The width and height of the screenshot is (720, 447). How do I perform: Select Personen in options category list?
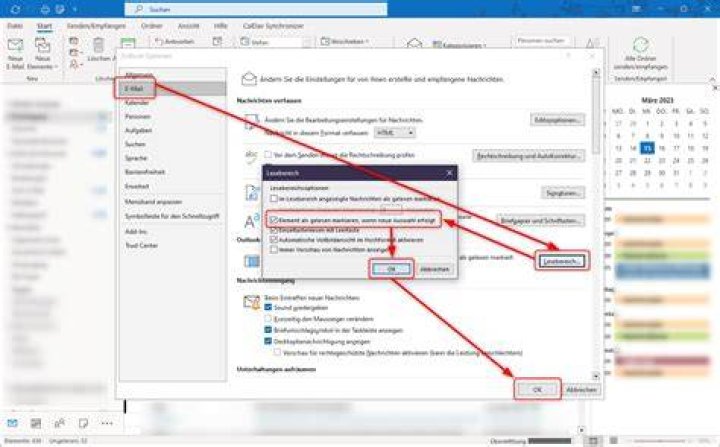[x=172, y=116]
